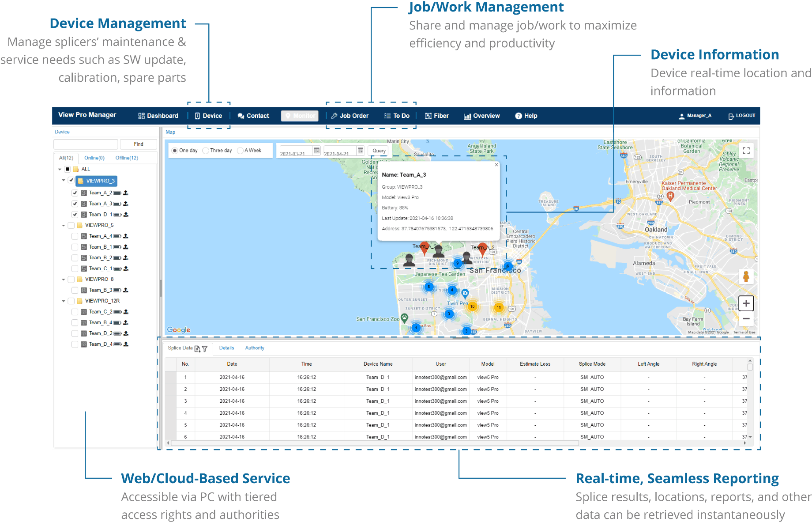Close the Team_A_3 info popup
The image size is (812, 522).
point(496,165)
